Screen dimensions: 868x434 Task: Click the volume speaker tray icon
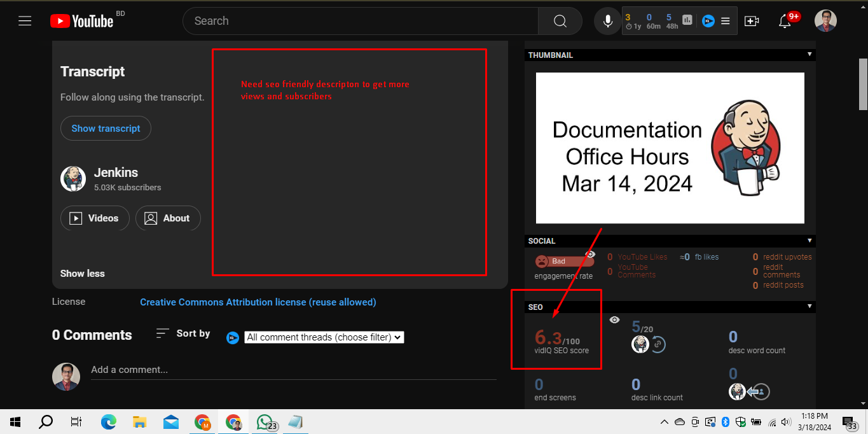(787, 421)
